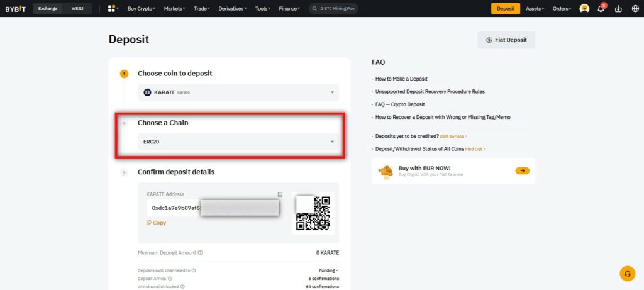Image resolution: width=644 pixels, height=290 pixels.
Task: Open Wrong or Missing Tag/Memo recovery link
Action: 443,117
